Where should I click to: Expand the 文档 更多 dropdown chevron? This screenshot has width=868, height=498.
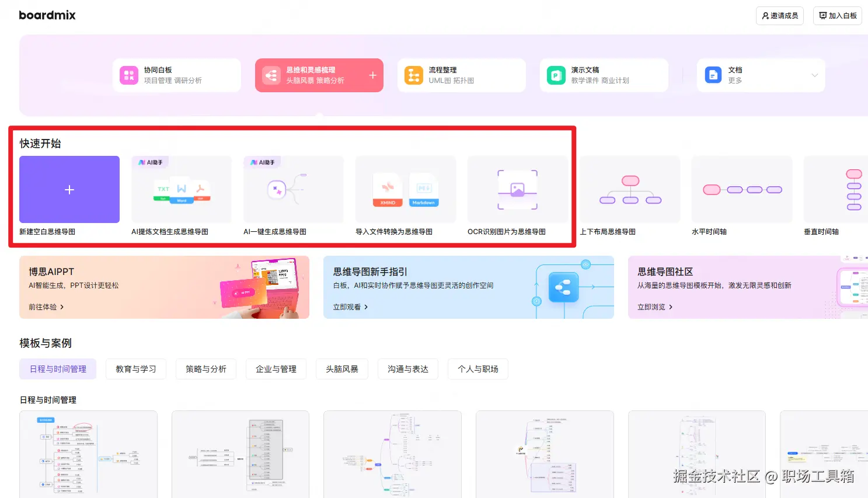(815, 75)
